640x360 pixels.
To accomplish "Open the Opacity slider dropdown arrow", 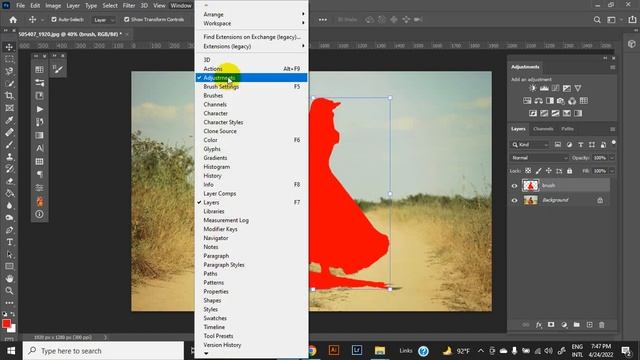I will (612, 158).
